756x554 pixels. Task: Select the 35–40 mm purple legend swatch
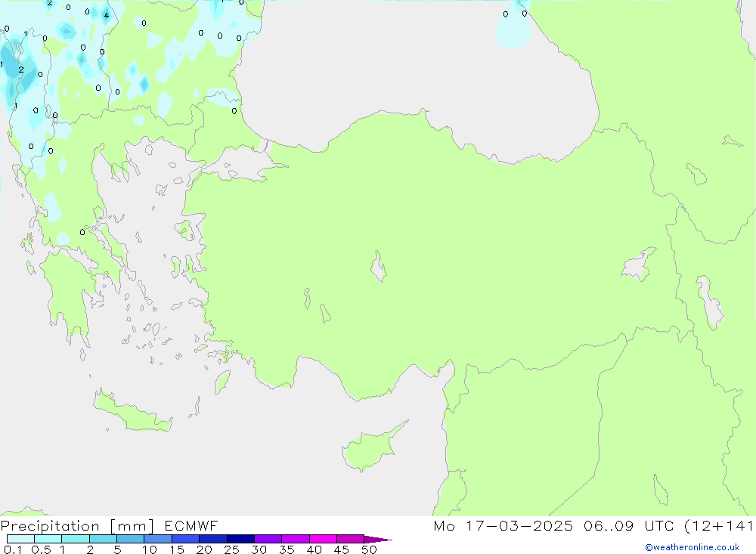(x=295, y=539)
